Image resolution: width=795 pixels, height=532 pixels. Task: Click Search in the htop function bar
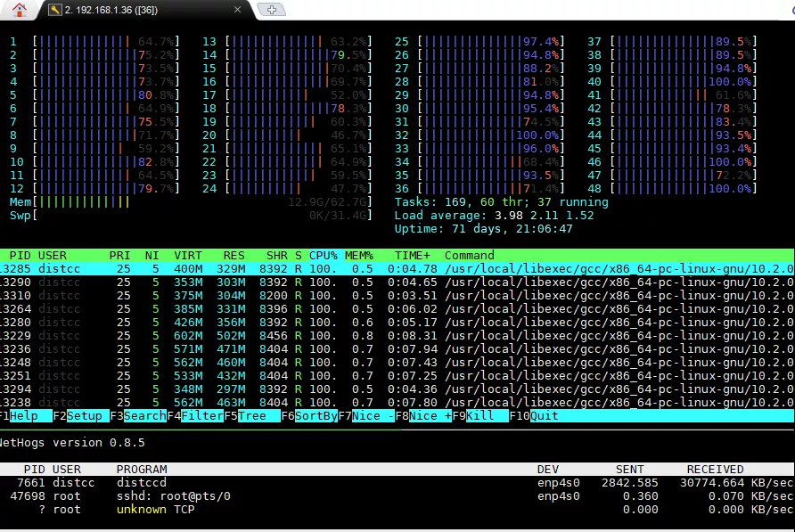click(x=143, y=416)
